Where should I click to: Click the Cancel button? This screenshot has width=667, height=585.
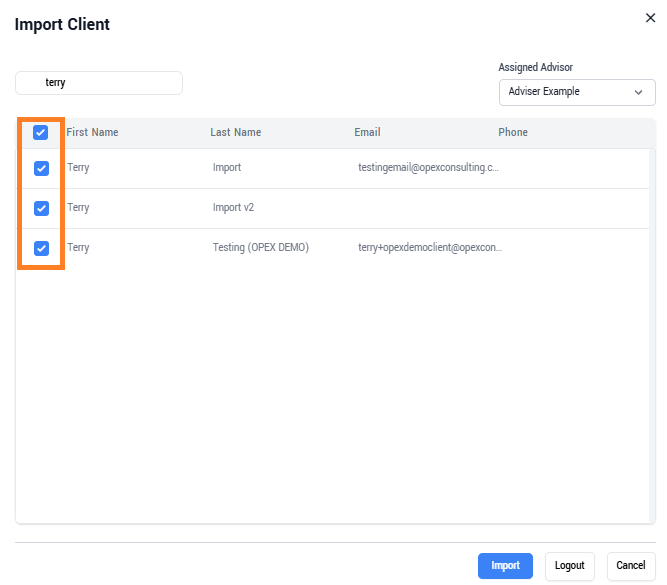(x=630, y=565)
